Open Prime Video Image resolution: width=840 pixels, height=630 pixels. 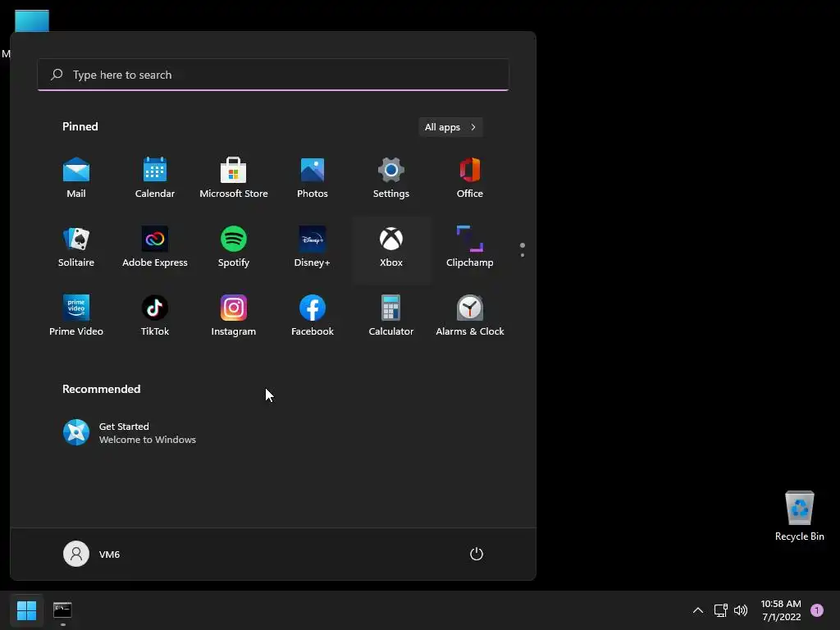pos(76,316)
